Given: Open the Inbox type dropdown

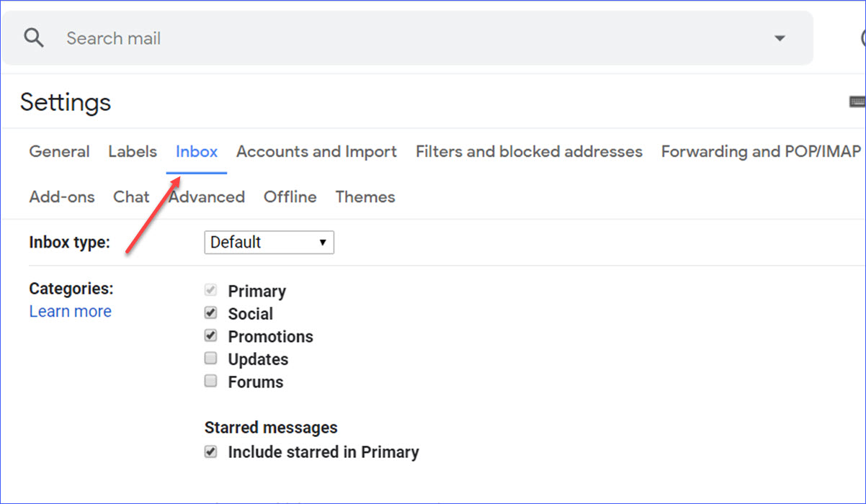Looking at the screenshot, I should coord(269,243).
